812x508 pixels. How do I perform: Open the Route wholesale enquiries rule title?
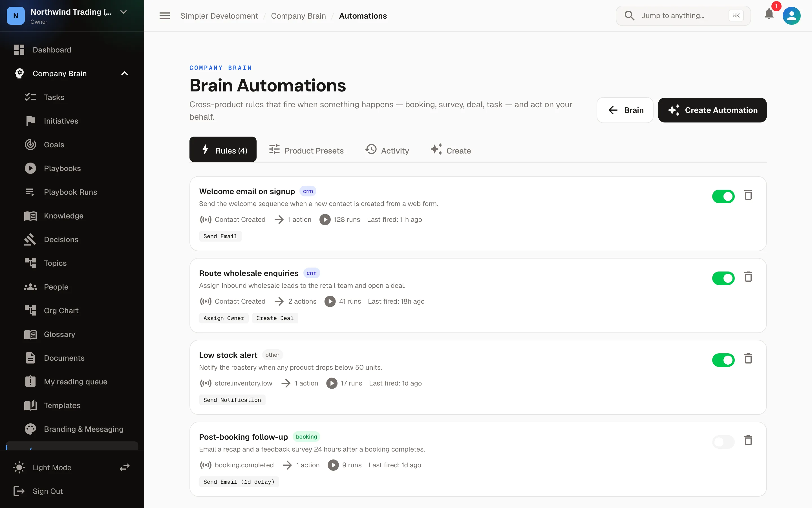pos(249,273)
